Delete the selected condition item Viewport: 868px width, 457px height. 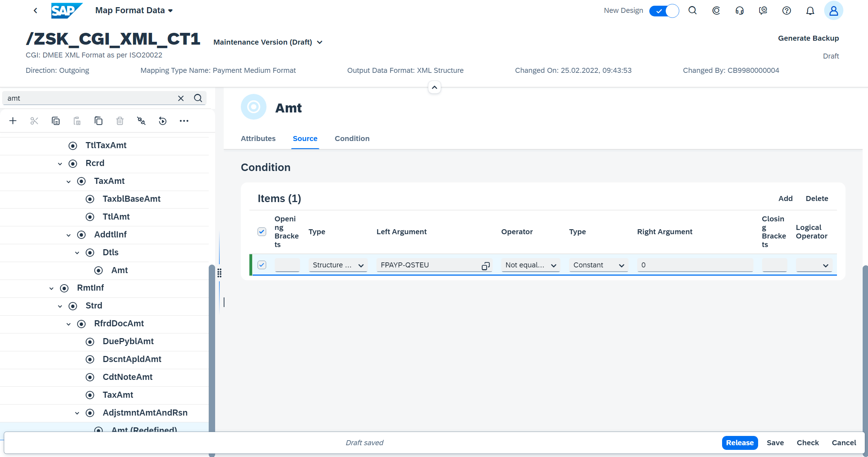point(817,199)
